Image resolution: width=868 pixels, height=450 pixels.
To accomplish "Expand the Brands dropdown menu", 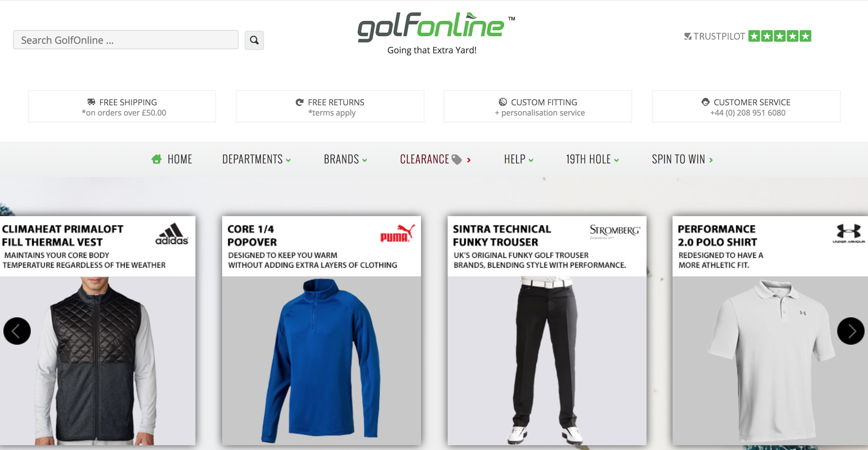I will point(345,159).
